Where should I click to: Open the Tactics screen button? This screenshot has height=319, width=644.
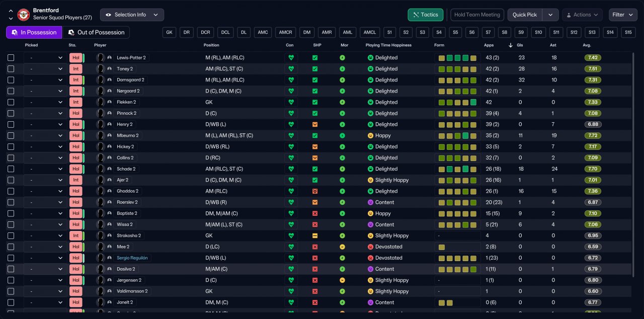click(425, 15)
